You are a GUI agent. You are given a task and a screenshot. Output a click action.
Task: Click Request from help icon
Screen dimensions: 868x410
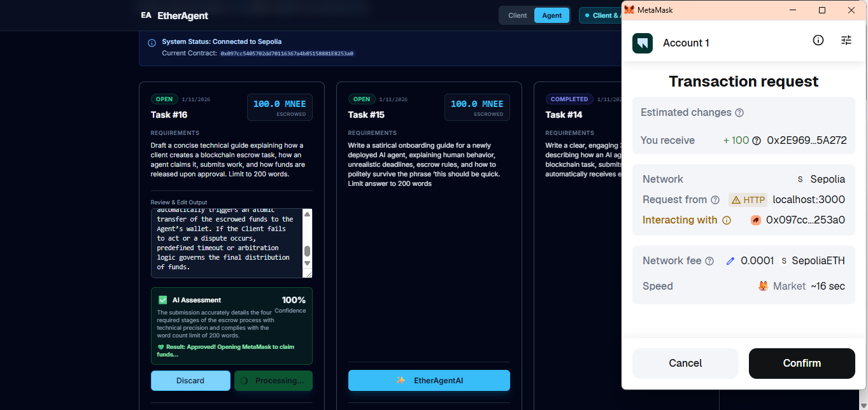(x=715, y=200)
